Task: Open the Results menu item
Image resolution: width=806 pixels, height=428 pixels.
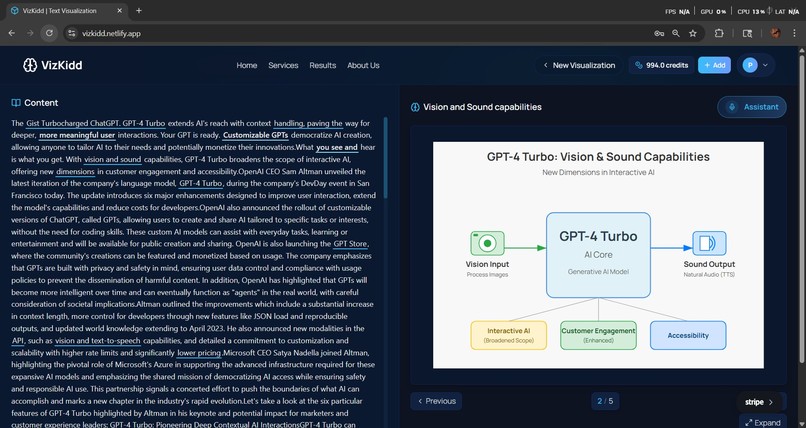Action: pyautogui.click(x=323, y=65)
